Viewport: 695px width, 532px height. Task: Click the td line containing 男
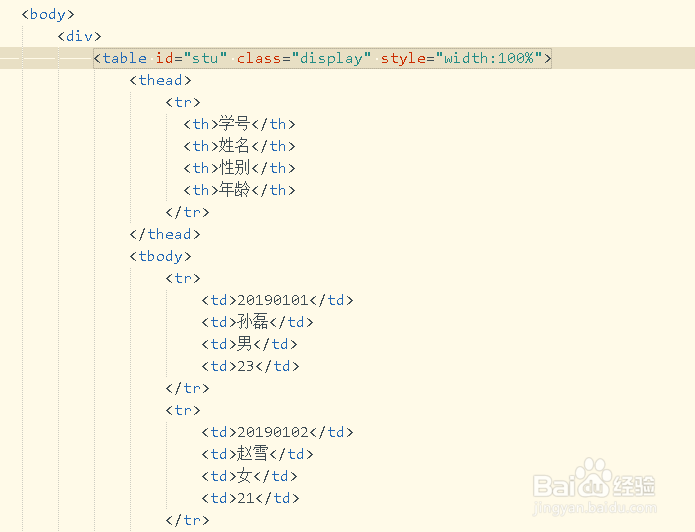[250, 344]
